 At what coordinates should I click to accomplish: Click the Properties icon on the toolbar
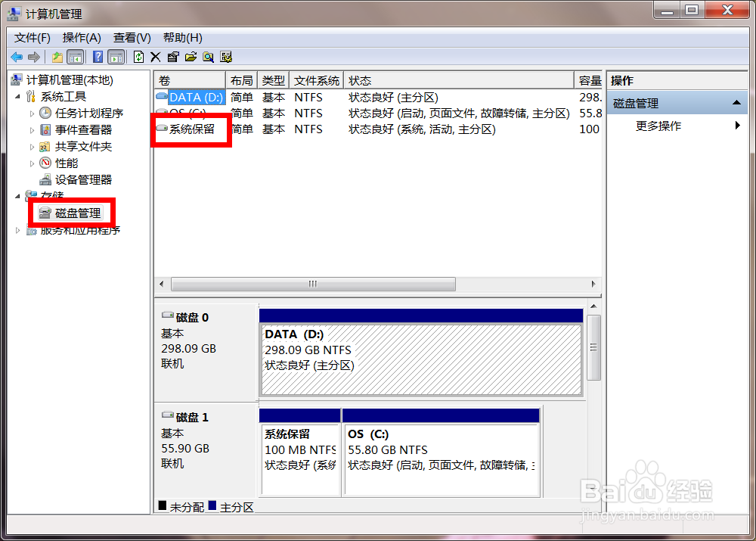[173, 57]
